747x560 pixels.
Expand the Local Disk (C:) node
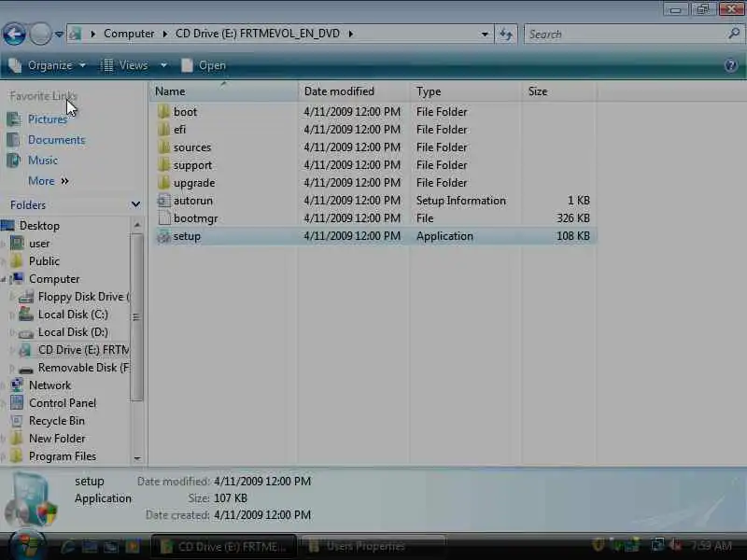(x=12, y=315)
